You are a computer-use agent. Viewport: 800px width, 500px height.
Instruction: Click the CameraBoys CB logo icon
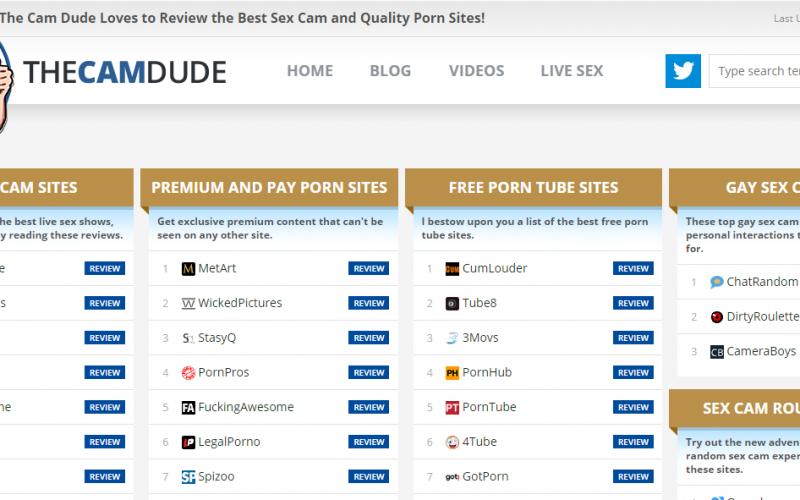(717, 352)
